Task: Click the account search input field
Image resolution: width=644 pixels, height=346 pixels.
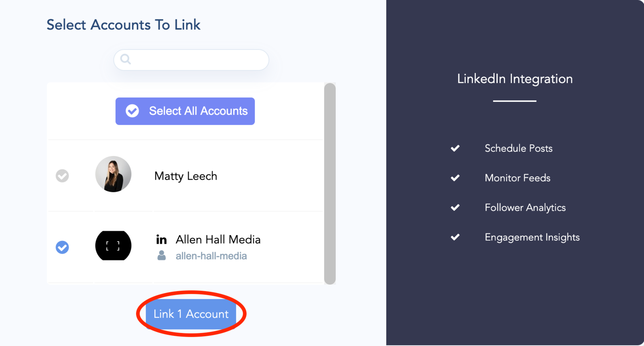Action: [191, 60]
